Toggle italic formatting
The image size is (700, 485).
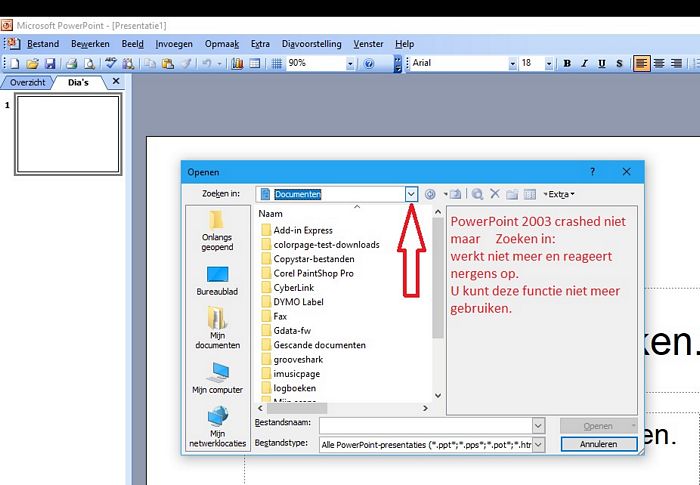[584, 63]
